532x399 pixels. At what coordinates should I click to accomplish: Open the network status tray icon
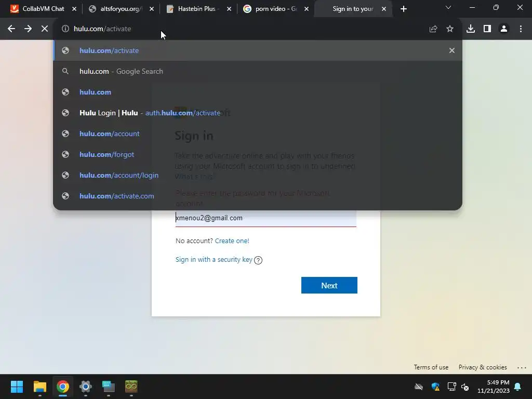click(x=451, y=387)
